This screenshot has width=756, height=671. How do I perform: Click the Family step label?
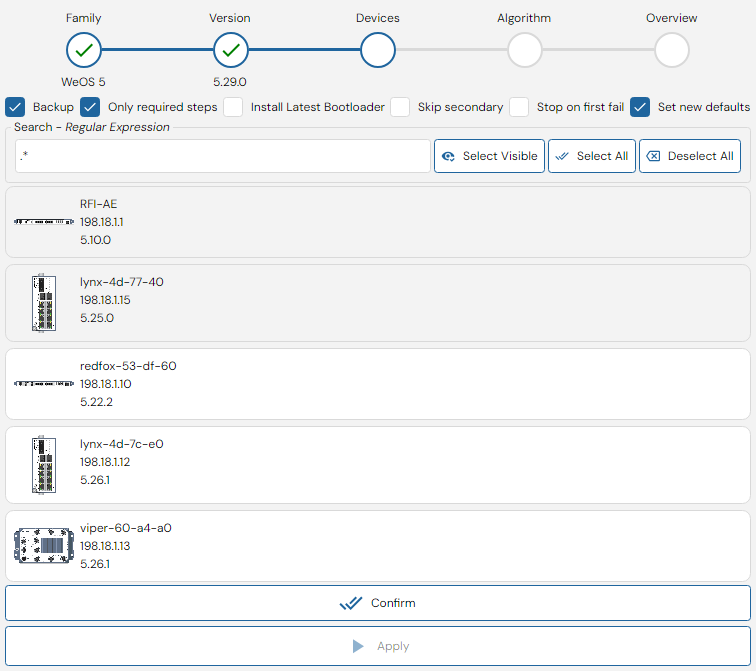[83, 18]
